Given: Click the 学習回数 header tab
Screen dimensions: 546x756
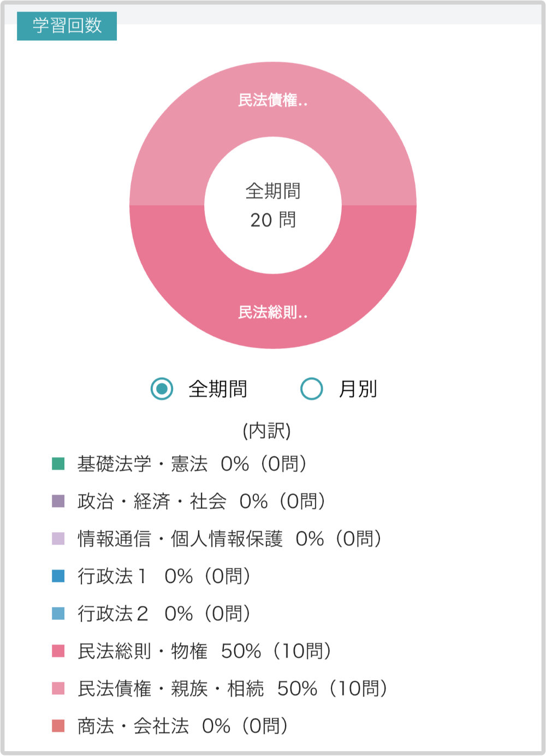Looking at the screenshot, I should [x=67, y=26].
